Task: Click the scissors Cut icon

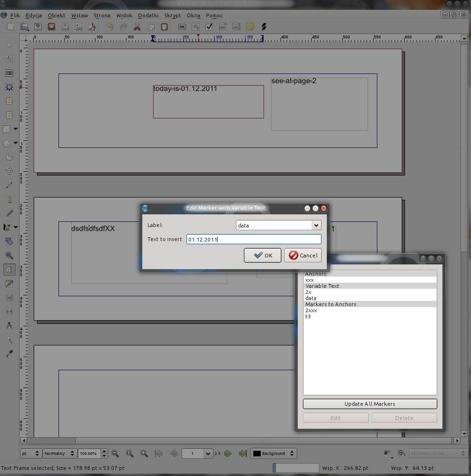Action: [x=137, y=27]
